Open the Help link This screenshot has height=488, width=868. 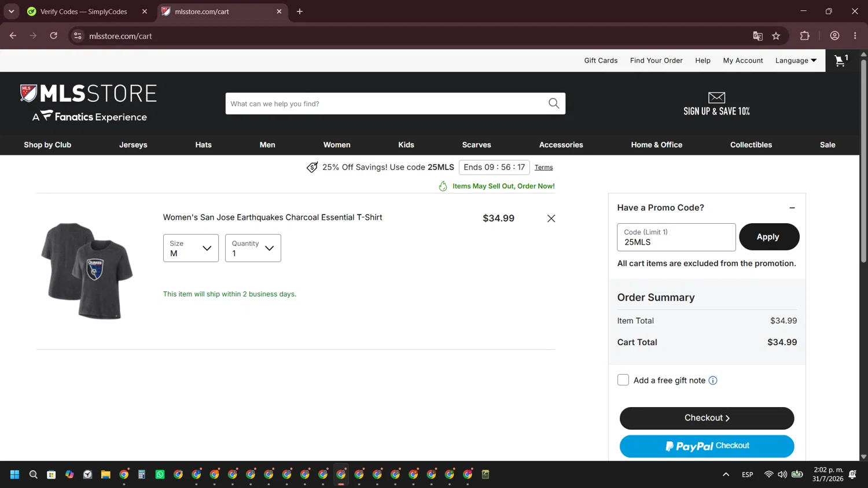[703, 61]
